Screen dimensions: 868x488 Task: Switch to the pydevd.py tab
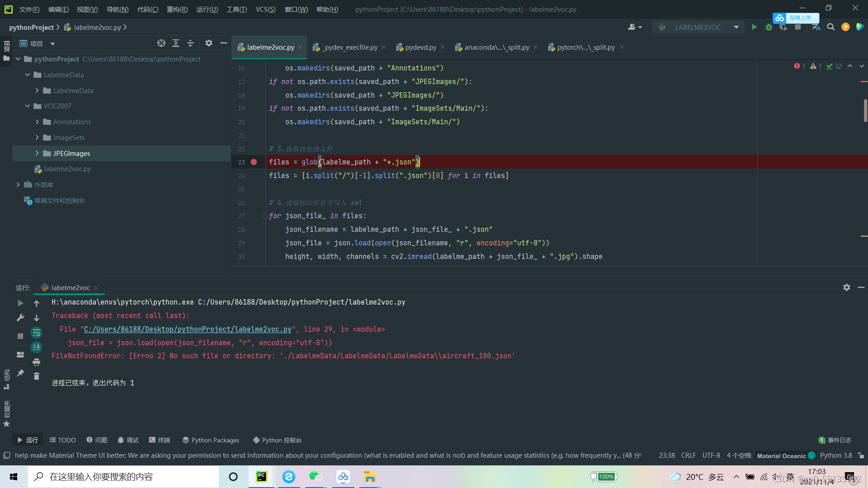tap(420, 47)
